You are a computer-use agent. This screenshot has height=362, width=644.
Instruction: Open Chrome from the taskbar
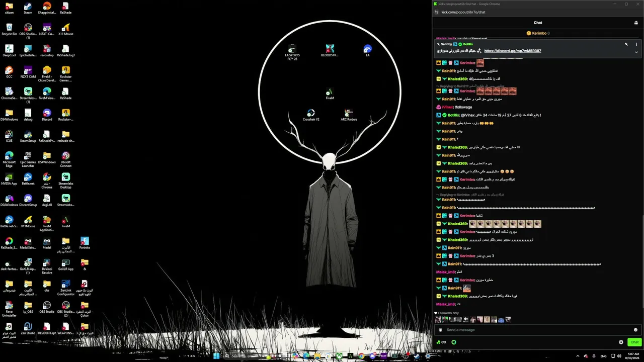[361, 356]
